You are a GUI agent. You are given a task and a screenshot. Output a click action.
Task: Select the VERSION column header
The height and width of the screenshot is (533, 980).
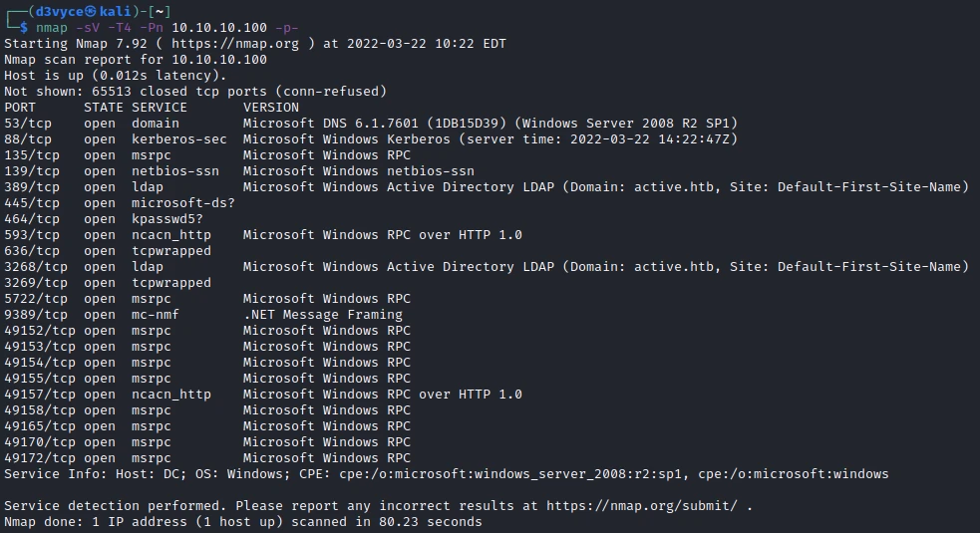click(270, 108)
